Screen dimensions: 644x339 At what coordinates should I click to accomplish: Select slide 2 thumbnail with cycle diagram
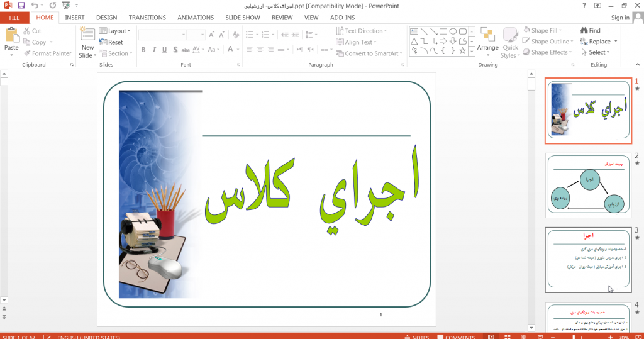pyautogui.click(x=589, y=186)
